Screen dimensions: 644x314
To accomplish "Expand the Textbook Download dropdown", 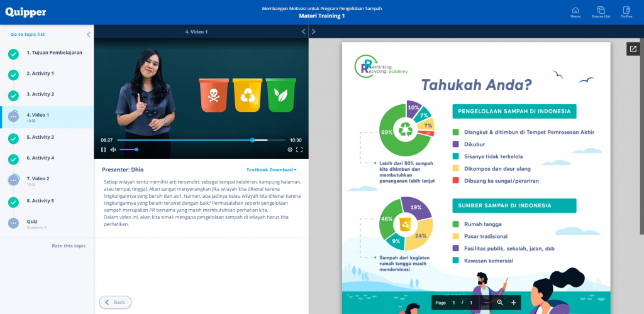I will (271, 170).
